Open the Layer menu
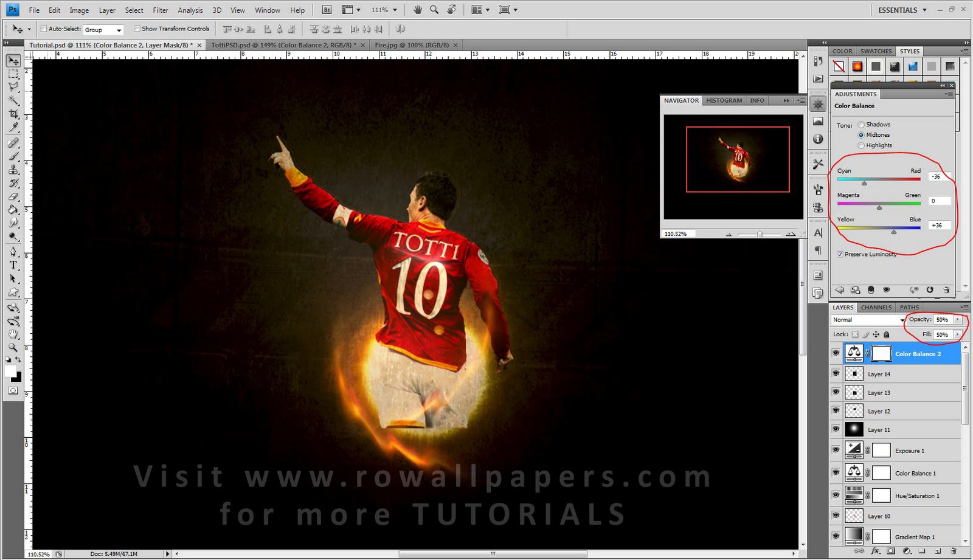 point(107,10)
